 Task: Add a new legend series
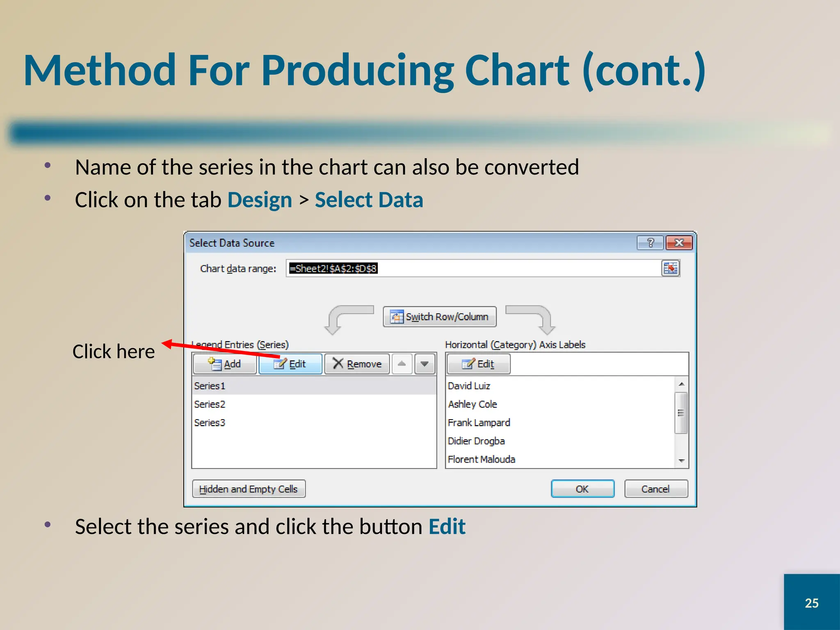[225, 364]
